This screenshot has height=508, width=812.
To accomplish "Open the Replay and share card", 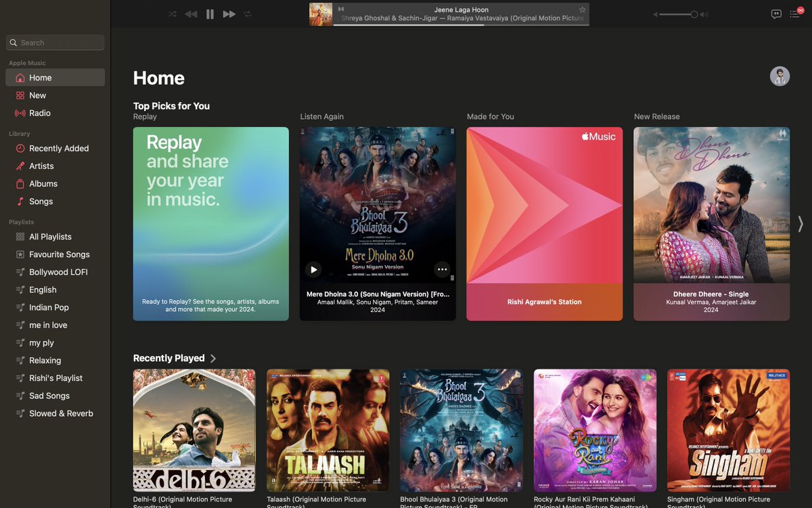I will (x=211, y=224).
